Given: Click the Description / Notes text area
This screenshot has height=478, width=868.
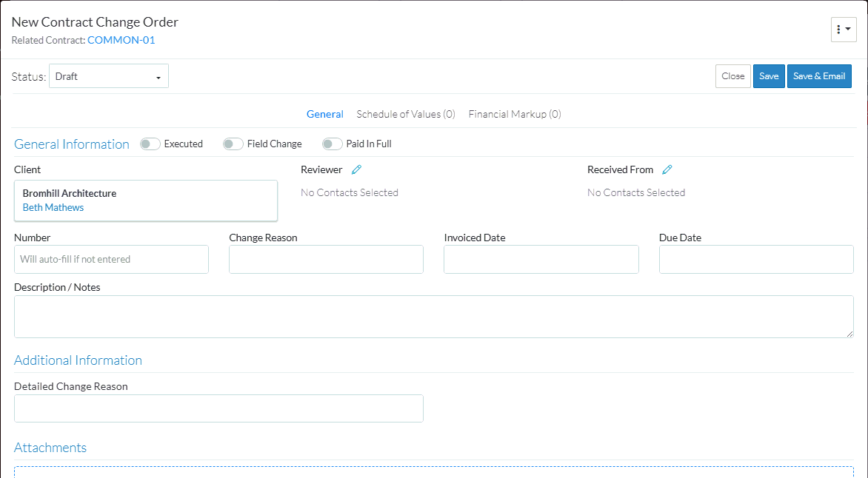Looking at the screenshot, I should 433,317.
